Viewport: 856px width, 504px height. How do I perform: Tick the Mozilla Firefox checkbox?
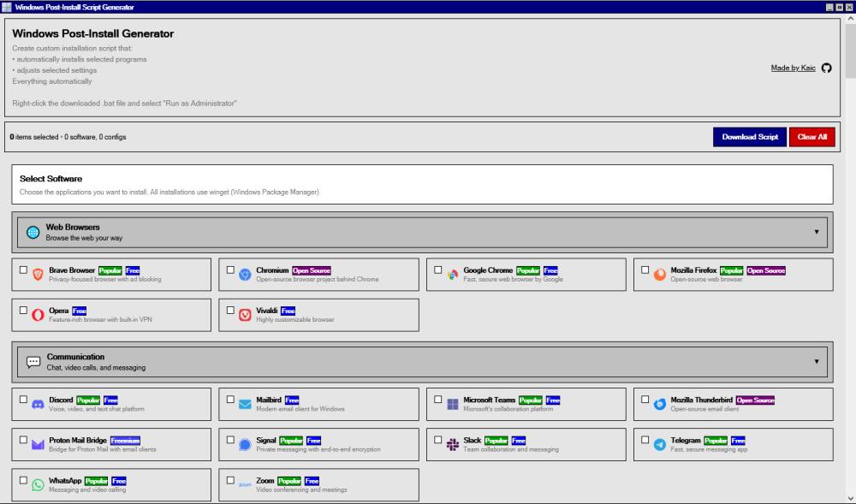click(x=645, y=270)
